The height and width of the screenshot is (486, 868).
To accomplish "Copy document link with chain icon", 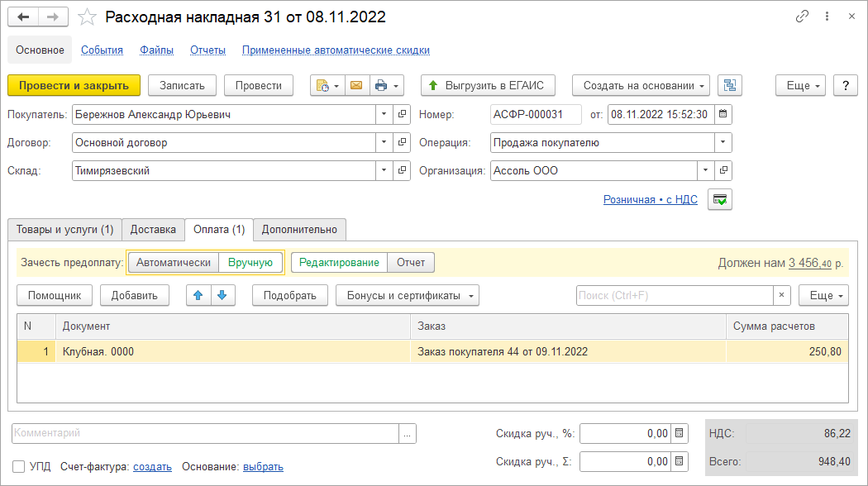I will pyautogui.click(x=802, y=17).
